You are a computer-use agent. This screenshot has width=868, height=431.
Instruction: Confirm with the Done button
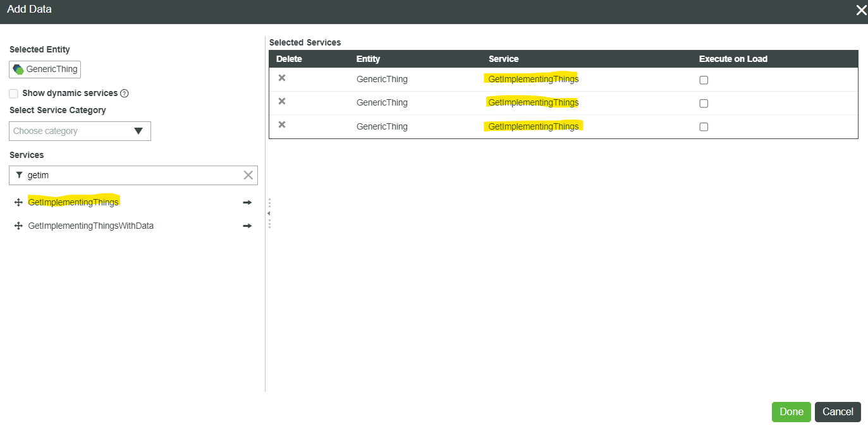tap(791, 411)
